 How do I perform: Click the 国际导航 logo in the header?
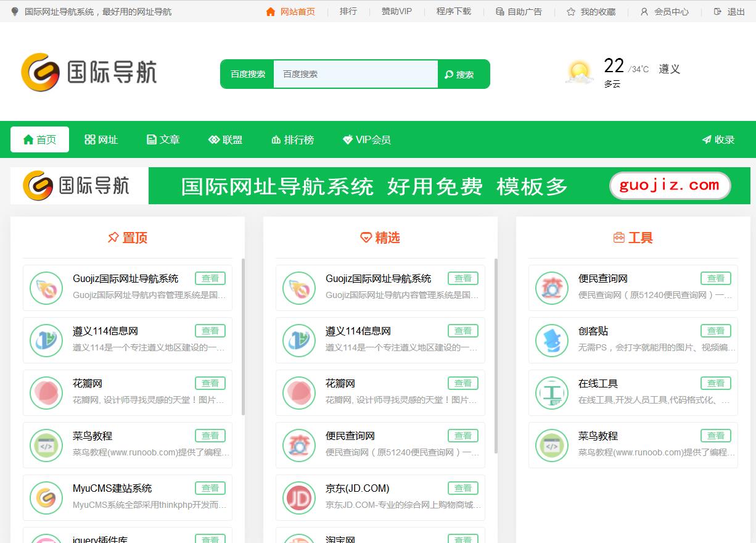pos(89,72)
